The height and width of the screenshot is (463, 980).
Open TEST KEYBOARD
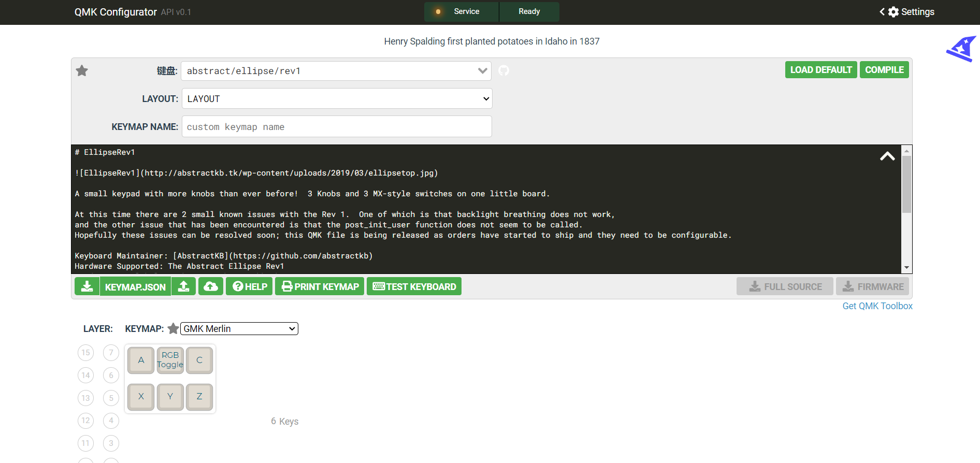coord(414,286)
